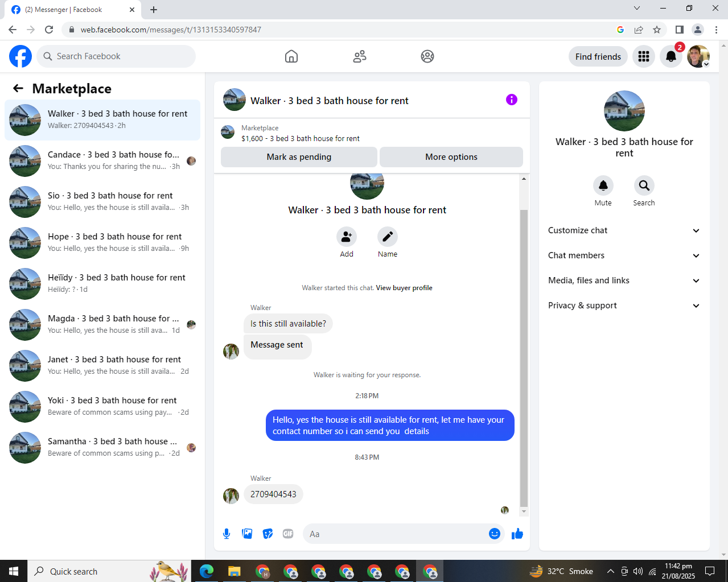Click the Add people icon
The width and height of the screenshot is (728, 582).
pos(347,237)
